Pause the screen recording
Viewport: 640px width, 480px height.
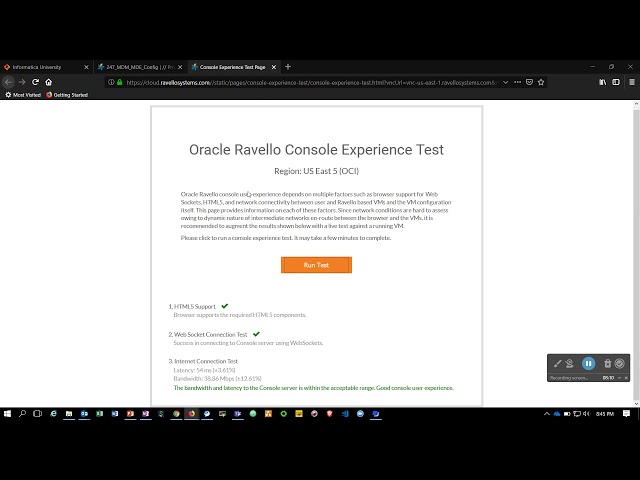[588, 363]
